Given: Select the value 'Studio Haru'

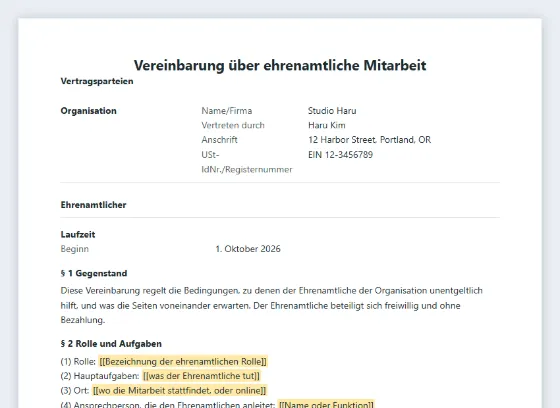Looking at the screenshot, I should (x=332, y=111).
